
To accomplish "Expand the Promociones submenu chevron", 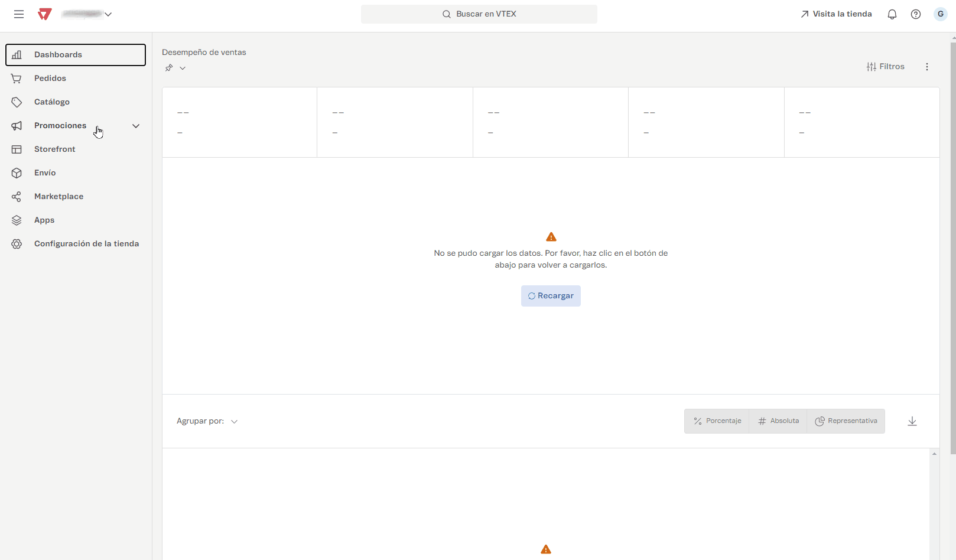I will (x=136, y=126).
